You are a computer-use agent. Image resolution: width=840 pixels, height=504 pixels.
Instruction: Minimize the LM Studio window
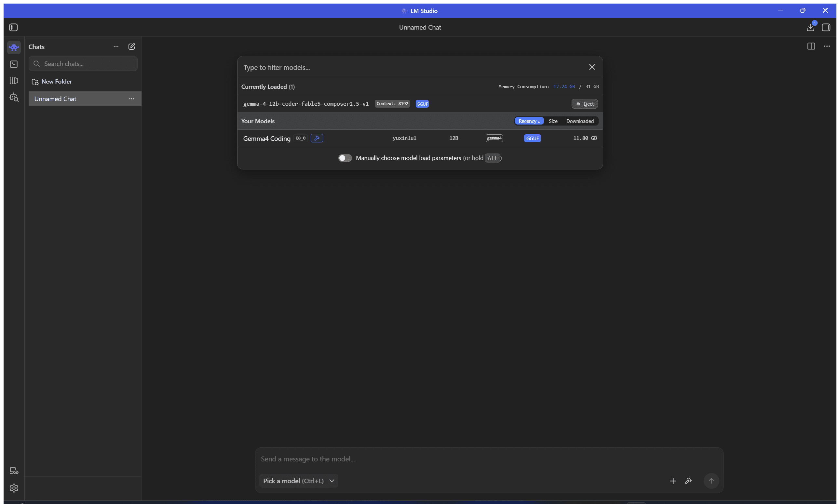pyautogui.click(x=780, y=10)
